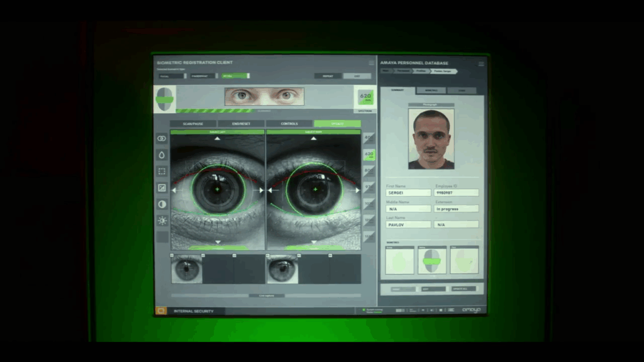Shift left eye scan rightward arrow
The image size is (644, 362).
click(x=261, y=190)
